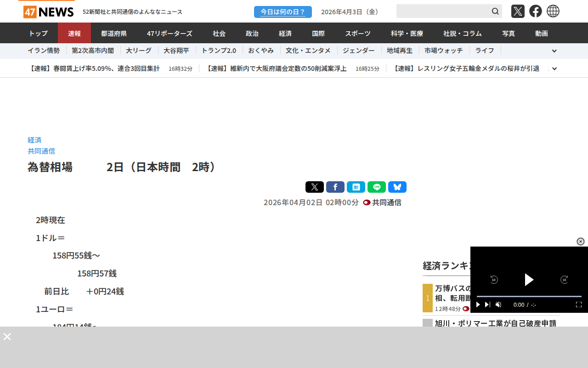The height and width of the screenshot is (368, 588).
Task: Expand the topic tags row chevron
Action: [x=554, y=51]
